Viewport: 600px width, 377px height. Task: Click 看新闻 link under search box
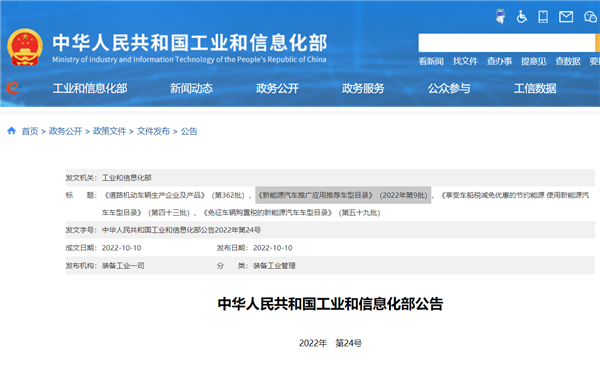pos(431,61)
